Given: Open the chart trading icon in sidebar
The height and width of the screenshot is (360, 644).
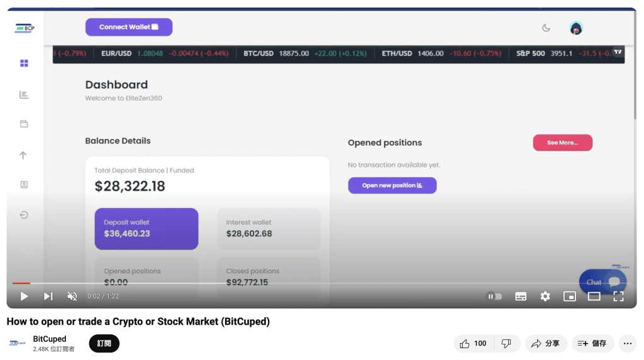Looking at the screenshot, I should (24, 95).
